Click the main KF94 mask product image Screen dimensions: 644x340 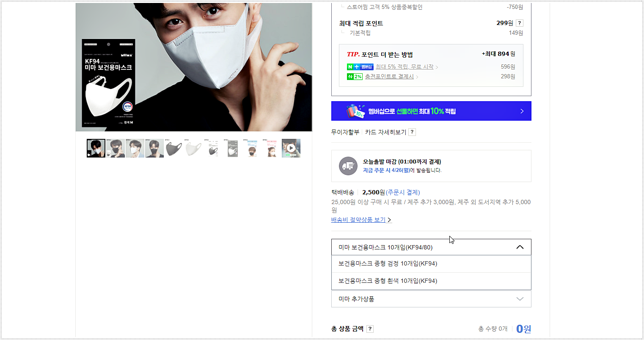point(194,67)
